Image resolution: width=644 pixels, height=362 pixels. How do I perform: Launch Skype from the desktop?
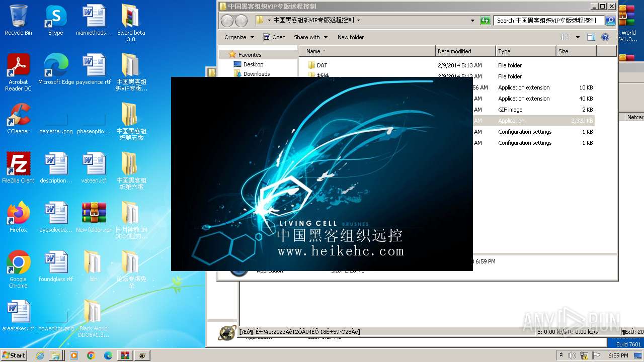56,20
